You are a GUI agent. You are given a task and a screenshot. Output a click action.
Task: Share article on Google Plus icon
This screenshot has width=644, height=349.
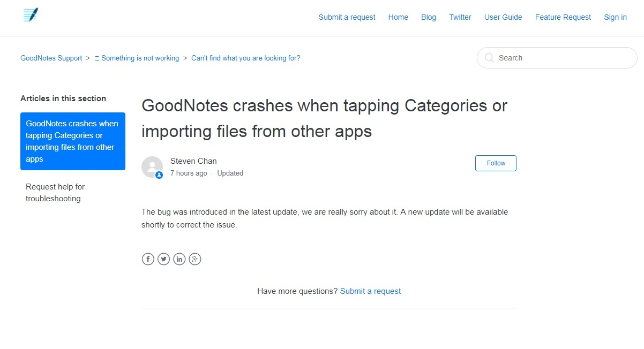point(195,259)
